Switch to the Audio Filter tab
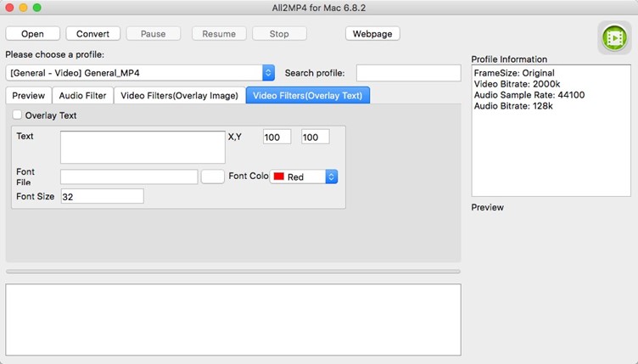638x364 pixels. [82, 96]
